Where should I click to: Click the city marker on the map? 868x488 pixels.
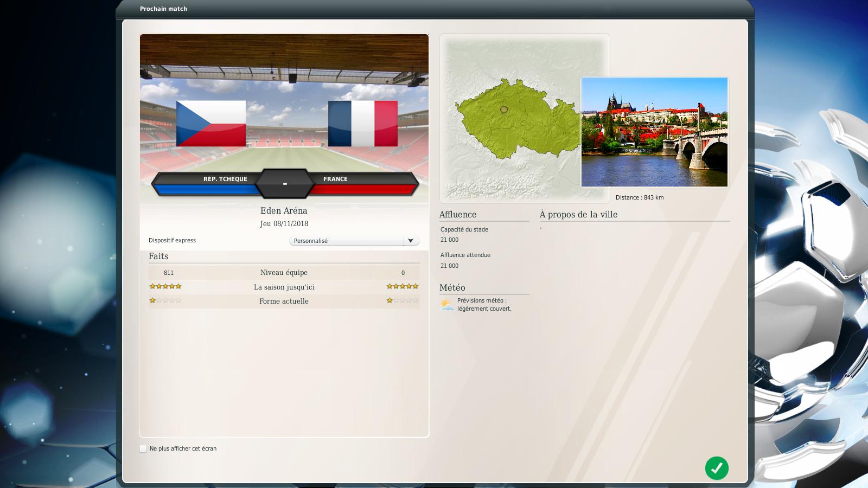pyautogui.click(x=504, y=110)
